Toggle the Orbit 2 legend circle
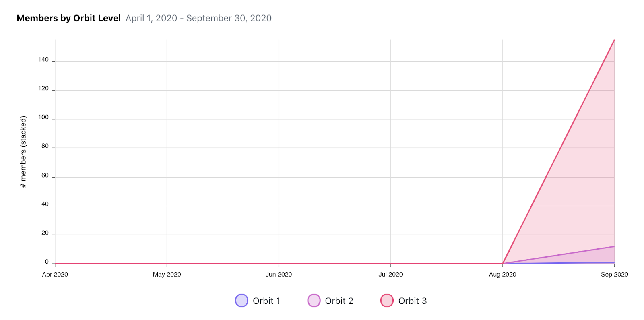Screen dimensions: 644x320 [314, 301]
